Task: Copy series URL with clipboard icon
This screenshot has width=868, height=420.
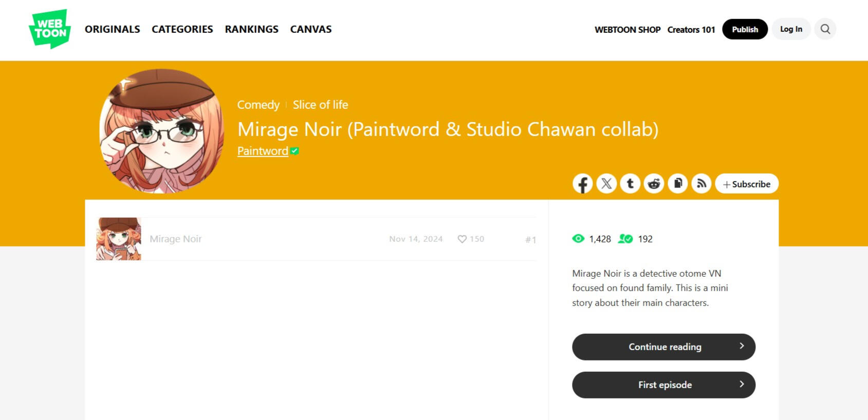Action: 678,184
